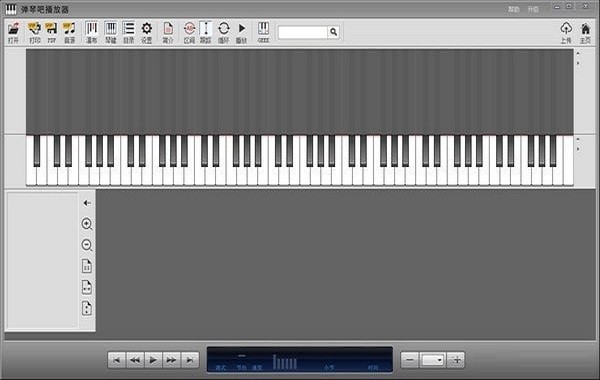Collapse side panel with left arrow icon
The image size is (600, 380).
pos(87,203)
